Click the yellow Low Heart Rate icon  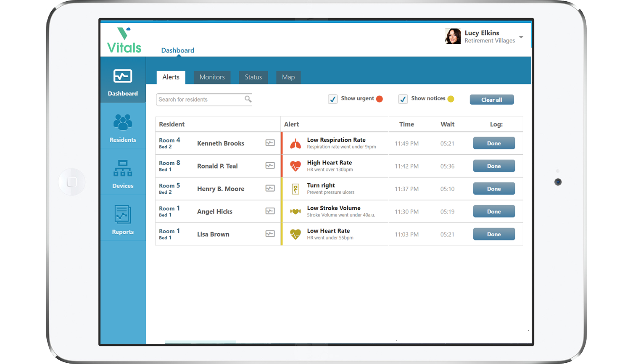(295, 234)
